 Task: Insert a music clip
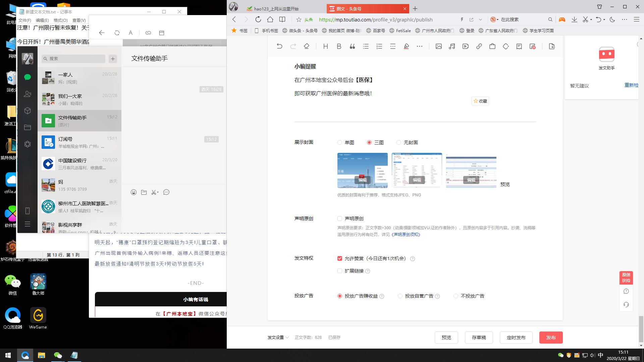click(452, 46)
